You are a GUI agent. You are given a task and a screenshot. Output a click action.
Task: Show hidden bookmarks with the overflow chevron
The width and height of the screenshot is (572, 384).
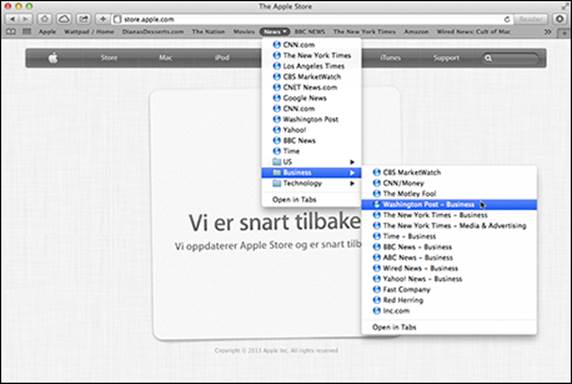(x=547, y=32)
